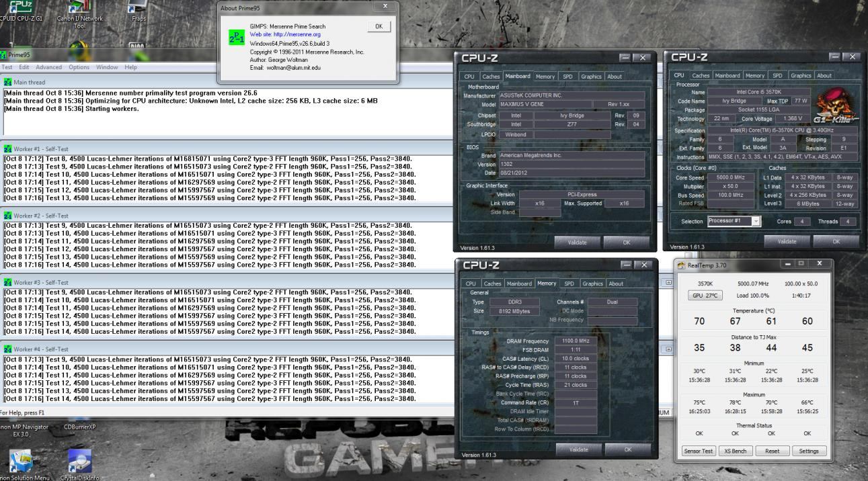Image resolution: width=868 pixels, height=481 pixels.
Task: Open the Help menu in Prime95
Action: [130, 67]
